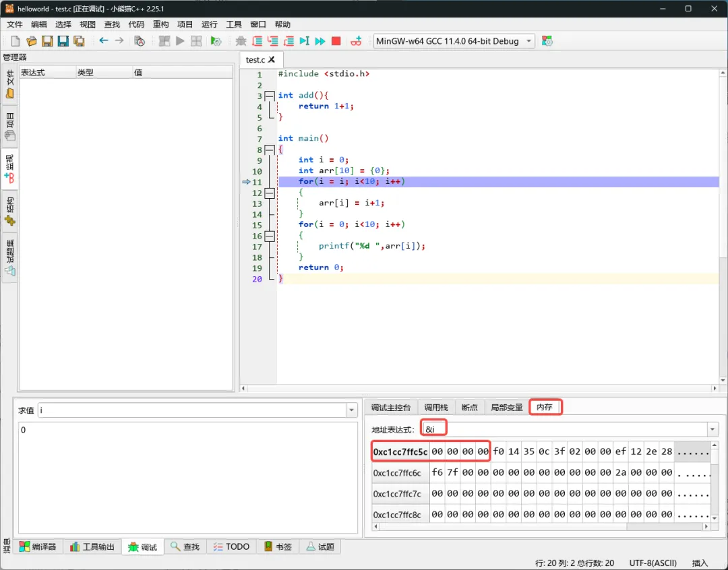
Task: Open the 编译器 bottom panel tab
Action: 38,546
